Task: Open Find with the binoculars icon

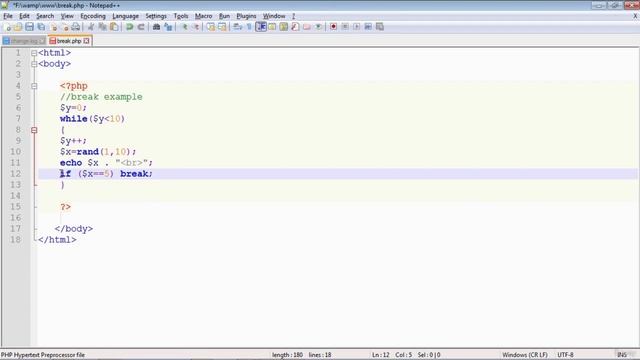Action: click(x=156, y=27)
